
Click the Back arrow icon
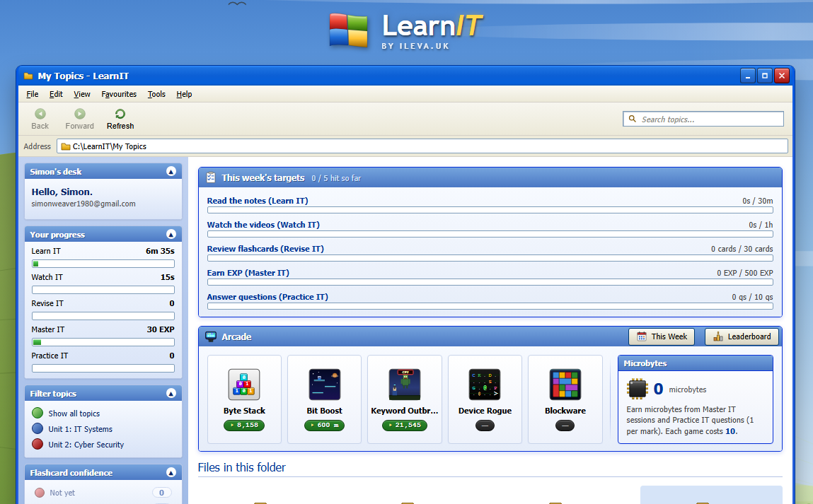pyautogui.click(x=40, y=114)
